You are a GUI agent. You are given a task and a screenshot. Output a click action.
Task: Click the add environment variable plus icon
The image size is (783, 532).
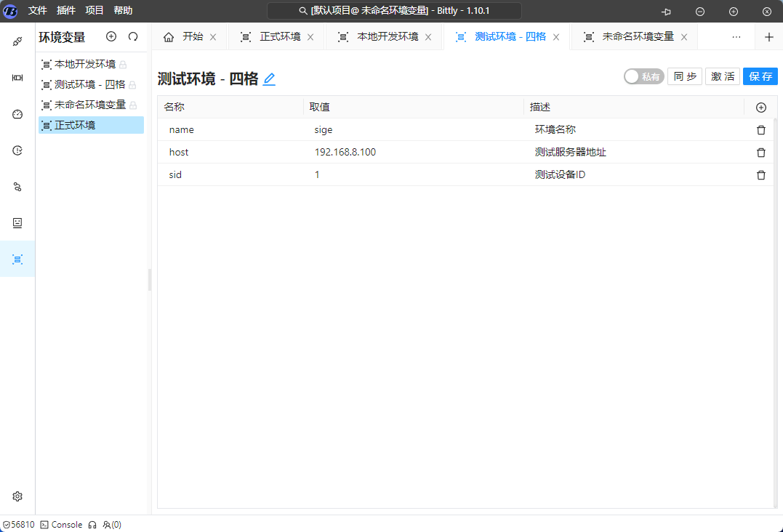tap(111, 36)
